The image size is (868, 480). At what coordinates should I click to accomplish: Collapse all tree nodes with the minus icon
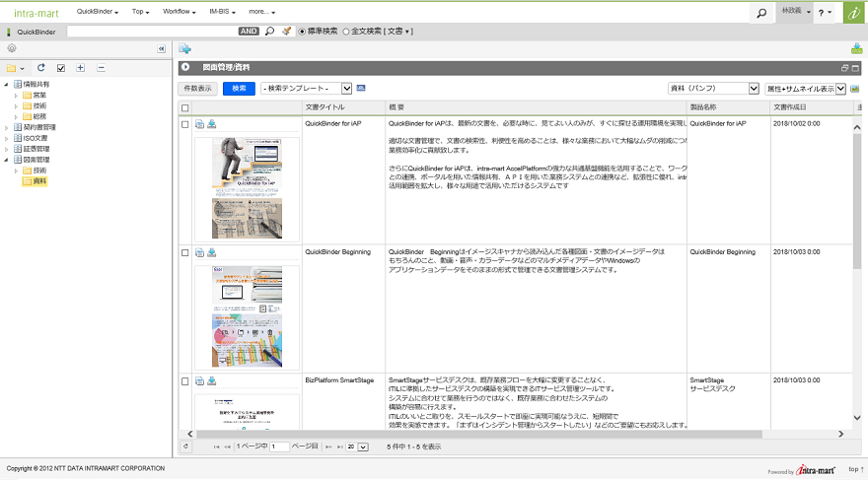(x=101, y=67)
